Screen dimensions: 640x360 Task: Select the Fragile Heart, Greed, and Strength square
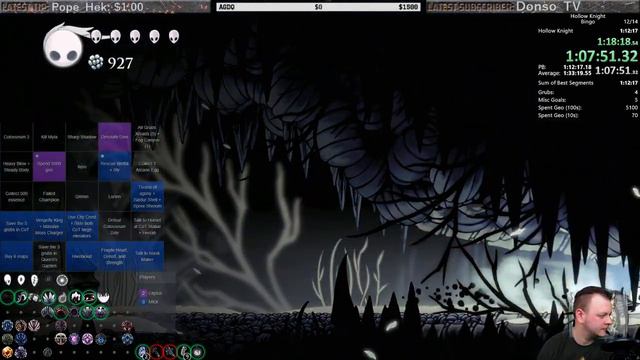coord(115,256)
